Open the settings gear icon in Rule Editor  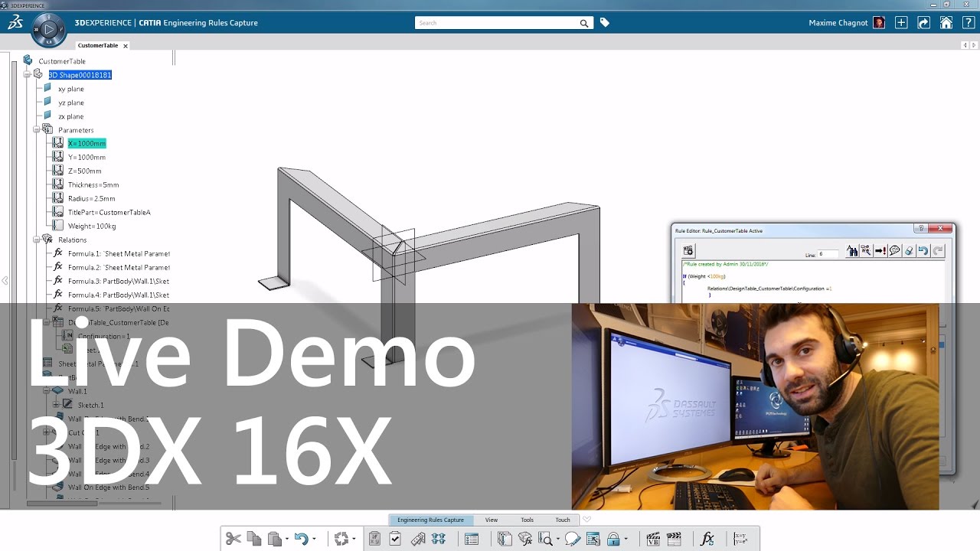click(x=688, y=250)
